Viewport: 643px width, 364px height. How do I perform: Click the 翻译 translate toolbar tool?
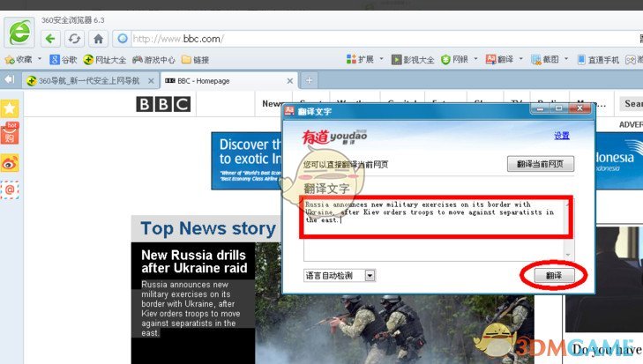(x=499, y=59)
